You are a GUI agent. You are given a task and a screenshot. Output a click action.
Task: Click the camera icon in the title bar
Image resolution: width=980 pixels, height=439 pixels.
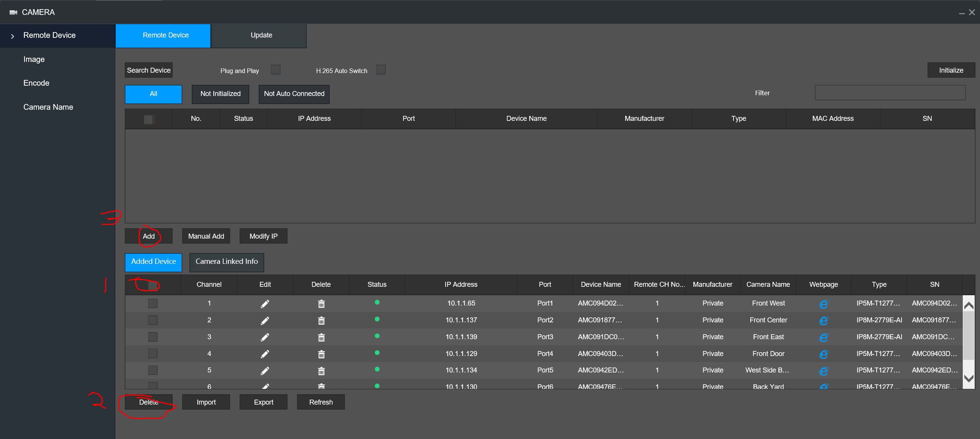pyautogui.click(x=13, y=12)
